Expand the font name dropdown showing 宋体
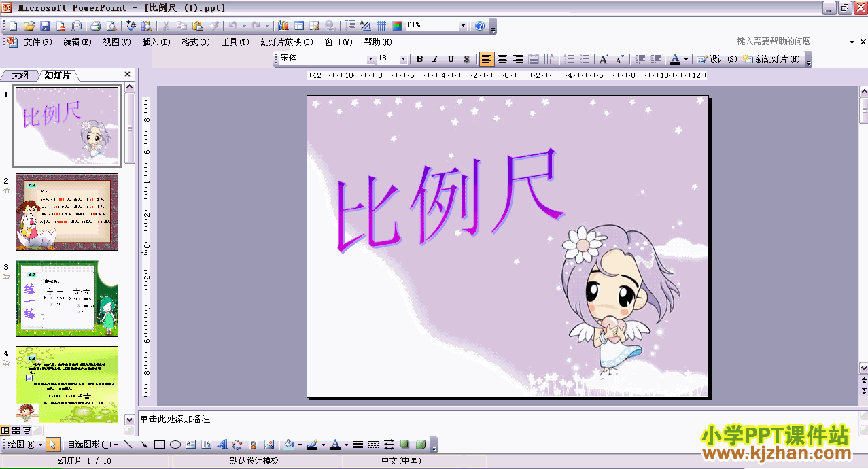 [371, 59]
